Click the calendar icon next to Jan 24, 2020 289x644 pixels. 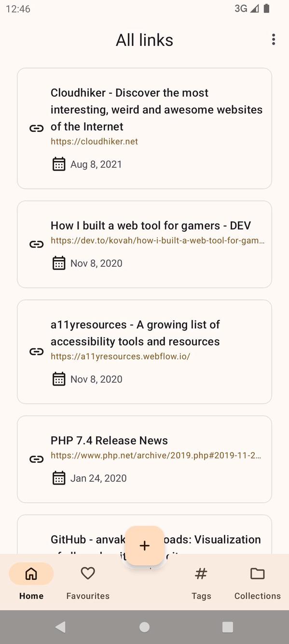58,478
